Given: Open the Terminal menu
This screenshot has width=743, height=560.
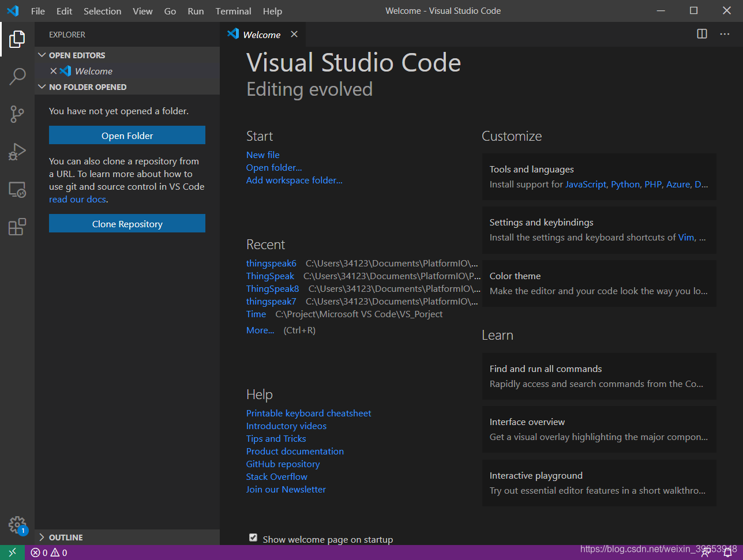Looking at the screenshot, I should click(233, 11).
